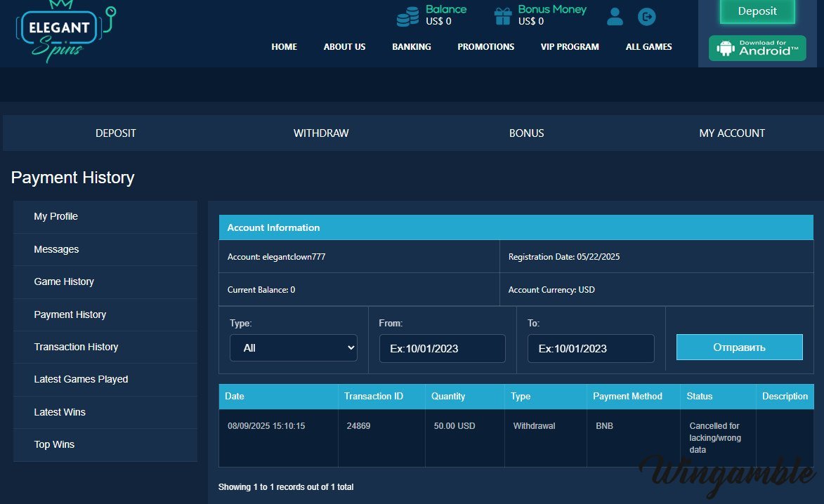Screen dimensions: 824x504
Task: Open VIP PROGRAM menu item
Action: (x=570, y=47)
